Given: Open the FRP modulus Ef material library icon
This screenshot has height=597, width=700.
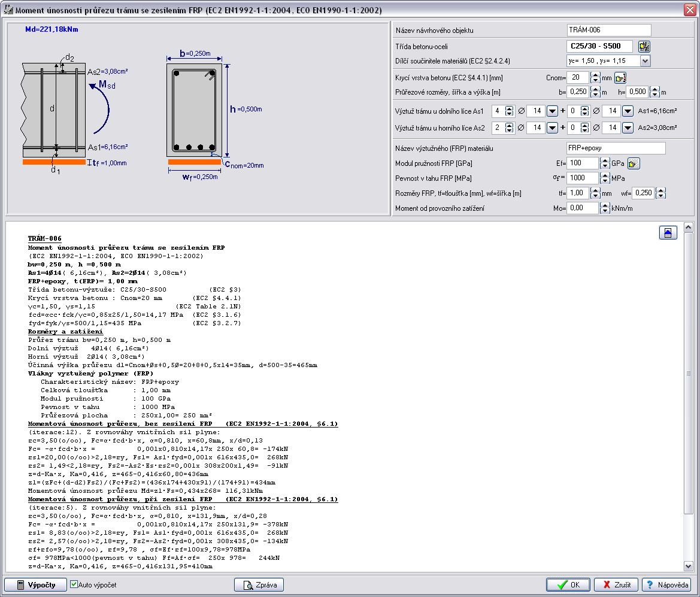Looking at the screenshot, I should coord(634,163).
